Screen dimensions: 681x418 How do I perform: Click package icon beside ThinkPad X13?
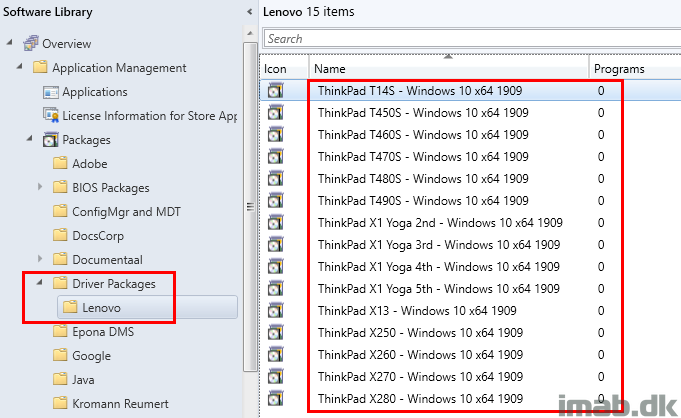tap(275, 311)
